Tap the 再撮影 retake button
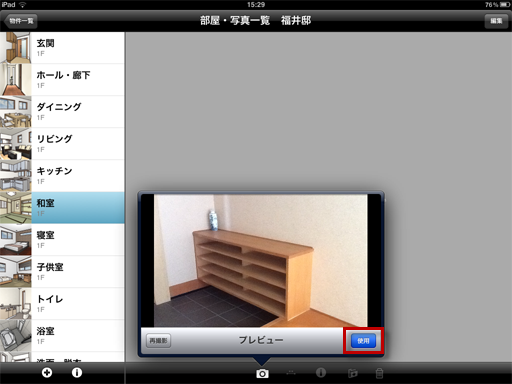This screenshot has width=512, height=384. click(x=159, y=341)
